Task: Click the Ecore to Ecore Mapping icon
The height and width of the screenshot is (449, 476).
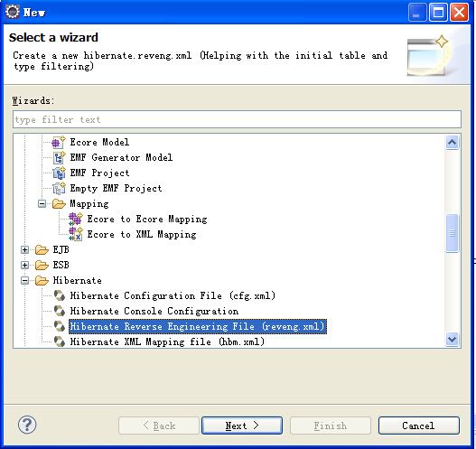Action: point(76,219)
